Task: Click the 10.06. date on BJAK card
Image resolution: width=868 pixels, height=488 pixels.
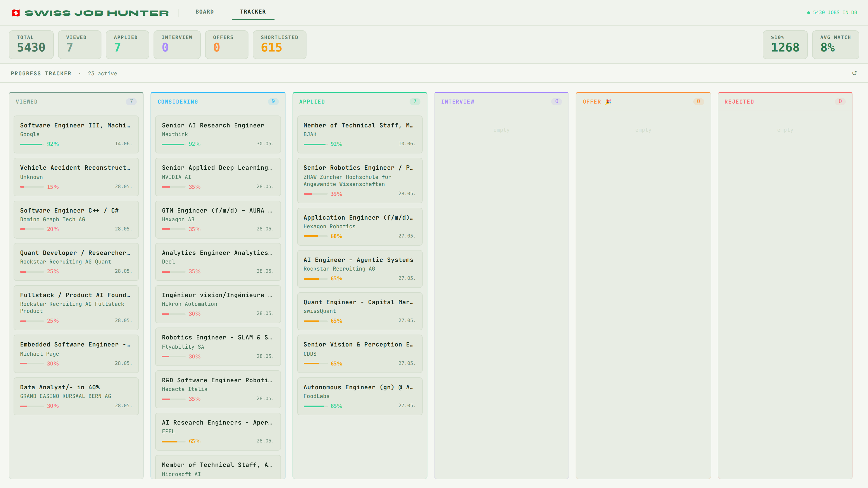Action: click(407, 144)
